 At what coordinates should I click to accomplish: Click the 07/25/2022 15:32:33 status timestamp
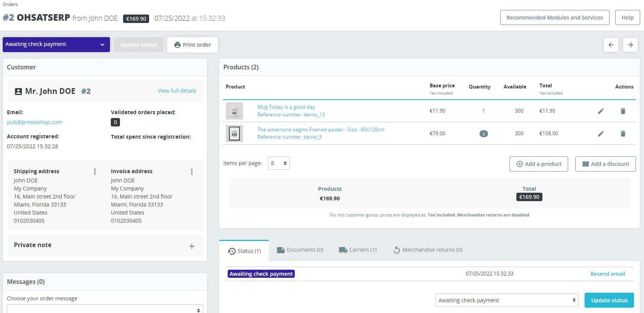tap(490, 274)
